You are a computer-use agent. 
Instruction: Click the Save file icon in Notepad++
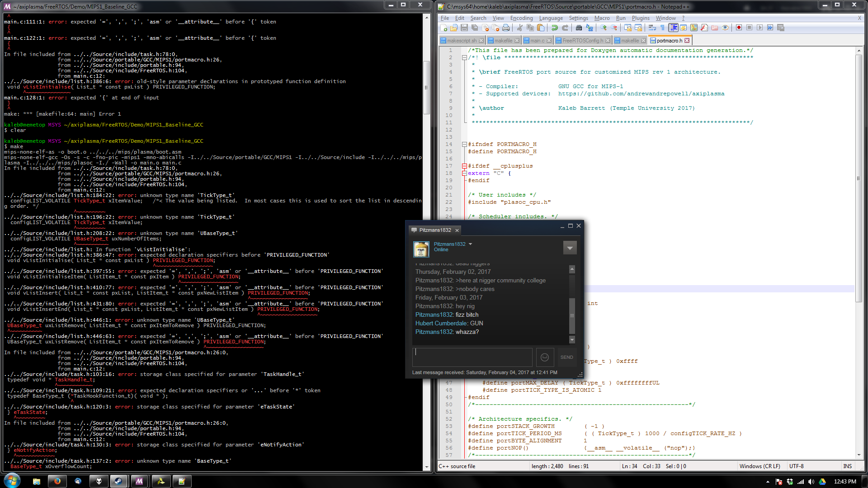point(464,28)
